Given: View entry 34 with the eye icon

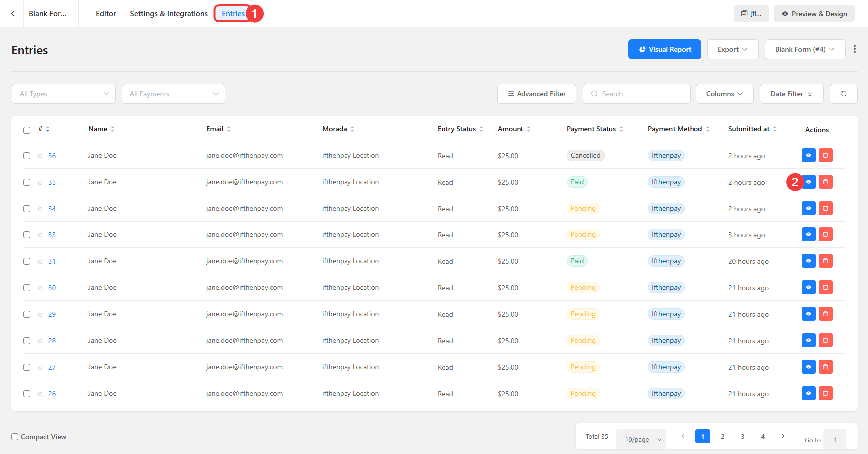Looking at the screenshot, I should pyautogui.click(x=808, y=208).
